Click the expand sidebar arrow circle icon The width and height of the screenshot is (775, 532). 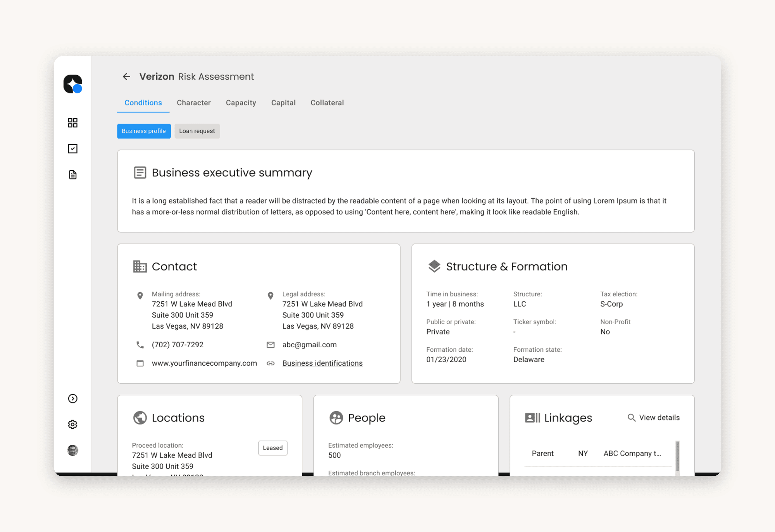click(73, 399)
